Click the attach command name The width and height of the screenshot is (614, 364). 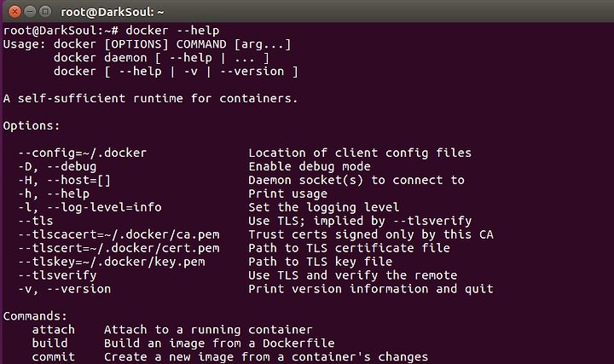coord(53,330)
